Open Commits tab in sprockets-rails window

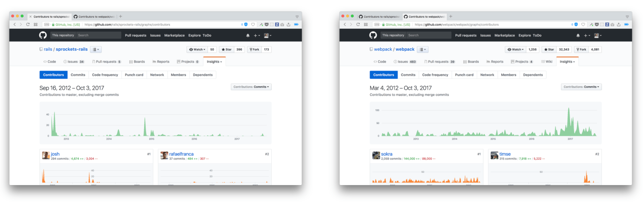click(78, 75)
